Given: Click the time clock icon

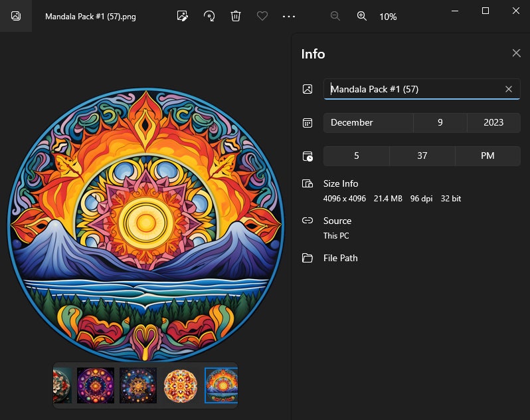Looking at the screenshot, I should (308, 156).
